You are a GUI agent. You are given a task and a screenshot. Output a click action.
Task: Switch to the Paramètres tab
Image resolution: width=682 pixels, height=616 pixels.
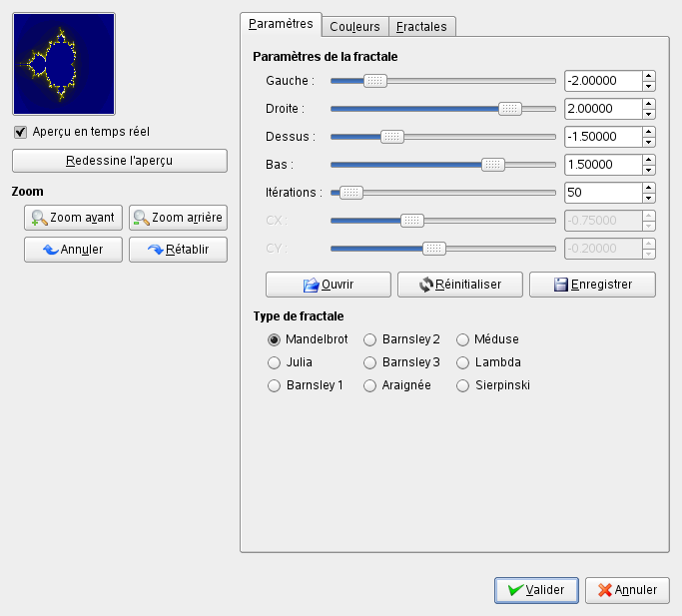click(281, 24)
